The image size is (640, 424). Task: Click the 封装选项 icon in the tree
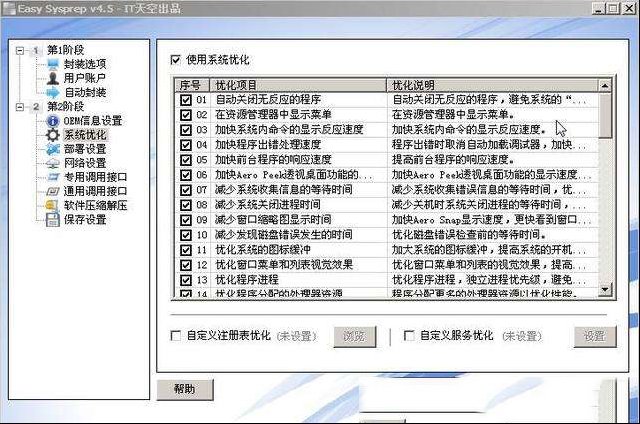(53, 63)
